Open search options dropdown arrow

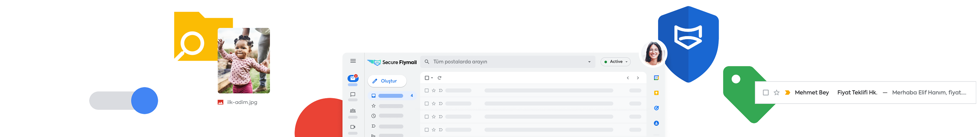(589, 62)
